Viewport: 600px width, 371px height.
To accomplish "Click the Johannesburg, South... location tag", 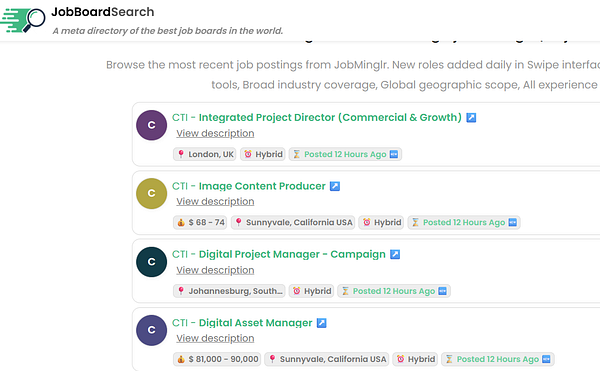I will click(x=229, y=291).
